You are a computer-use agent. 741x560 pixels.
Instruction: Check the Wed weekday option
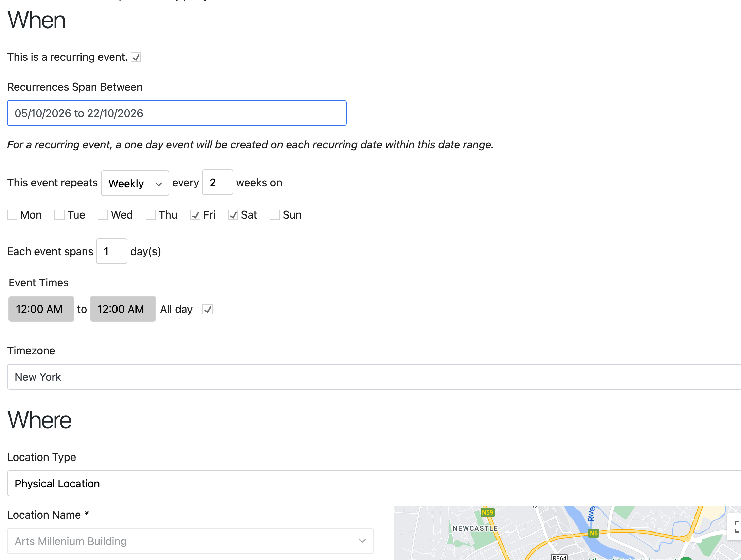[x=103, y=215]
